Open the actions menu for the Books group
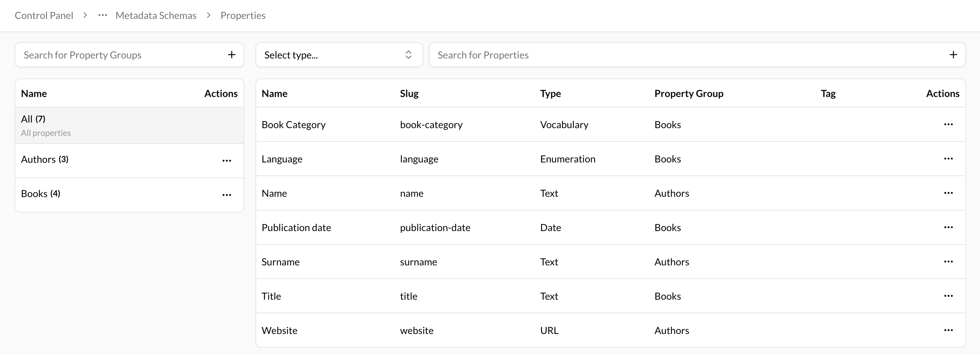Image resolution: width=980 pixels, height=355 pixels. click(x=227, y=195)
